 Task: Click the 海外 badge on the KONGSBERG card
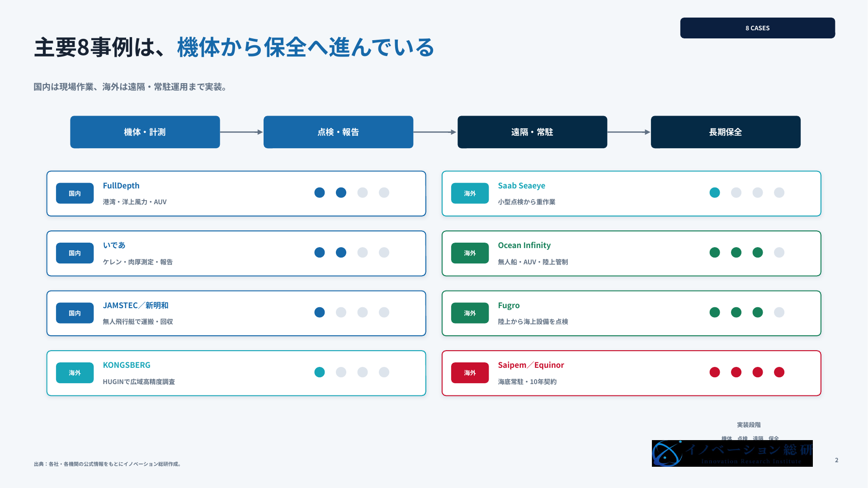[75, 373]
